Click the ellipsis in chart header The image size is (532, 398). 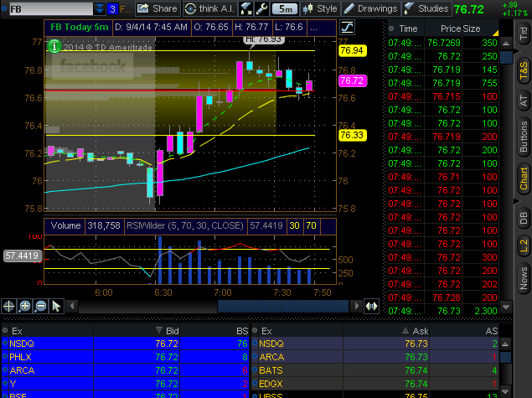[314, 27]
